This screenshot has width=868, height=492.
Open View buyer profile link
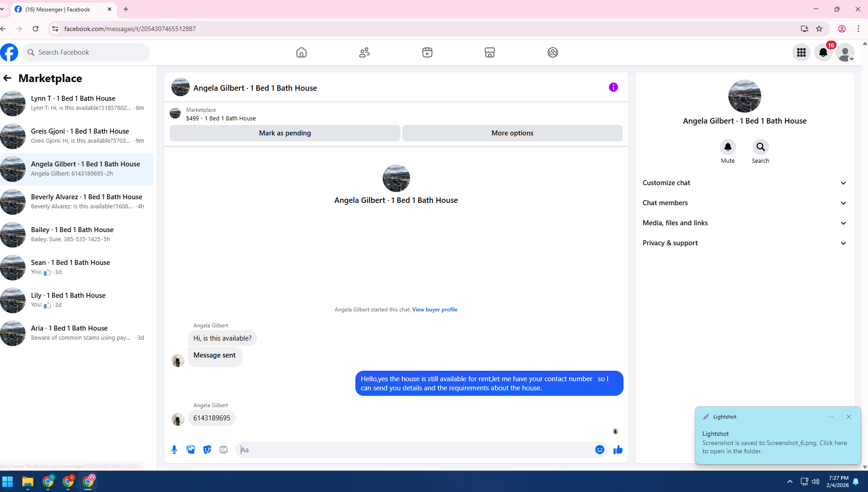[435, 310]
